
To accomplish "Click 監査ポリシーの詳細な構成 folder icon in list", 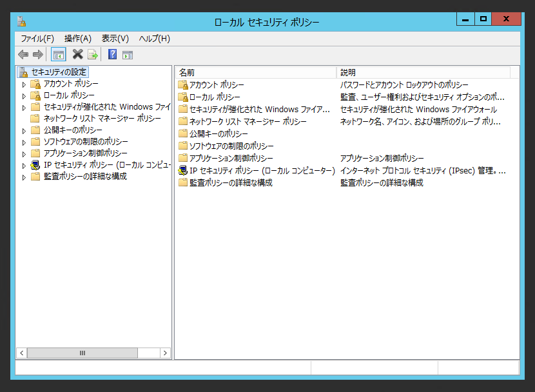I will pyautogui.click(x=183, y=182).
